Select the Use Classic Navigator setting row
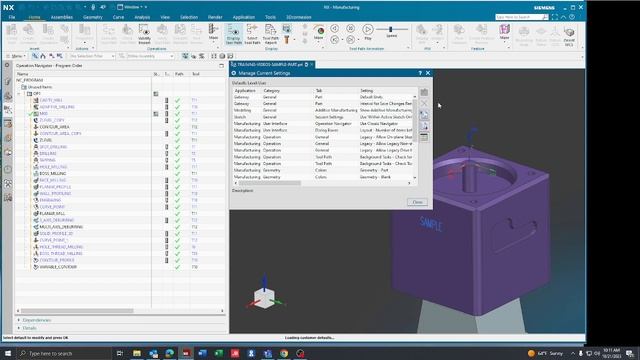Viewport: 640px width, 360px height. pos(324,124)
